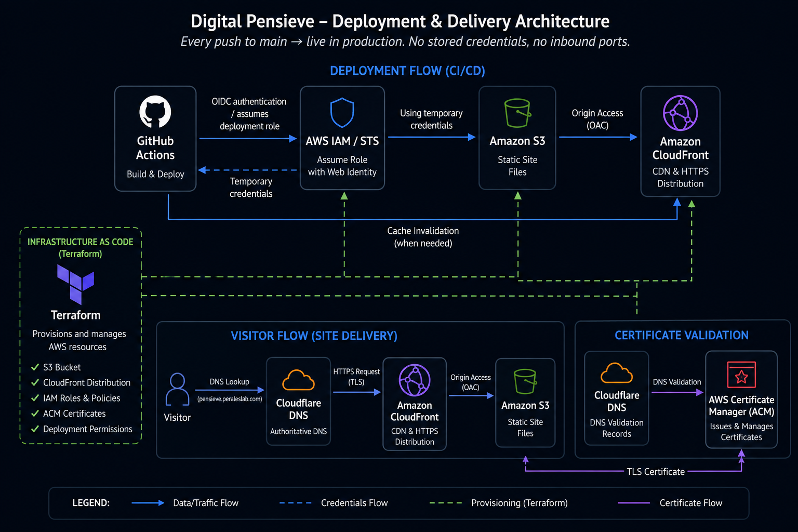
Task: Click 'Issues & Manages Certificates' caption
Action: [x=741, y=432]
